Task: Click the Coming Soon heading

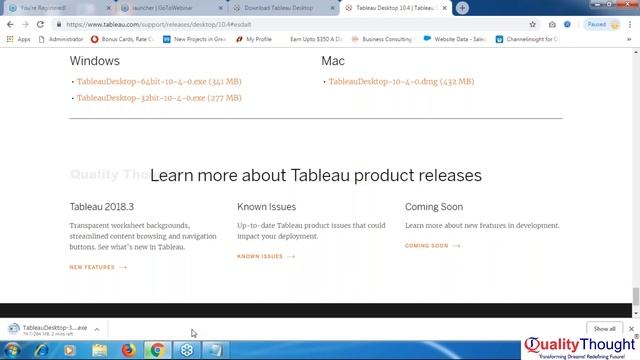Action: tap(434, 207)
